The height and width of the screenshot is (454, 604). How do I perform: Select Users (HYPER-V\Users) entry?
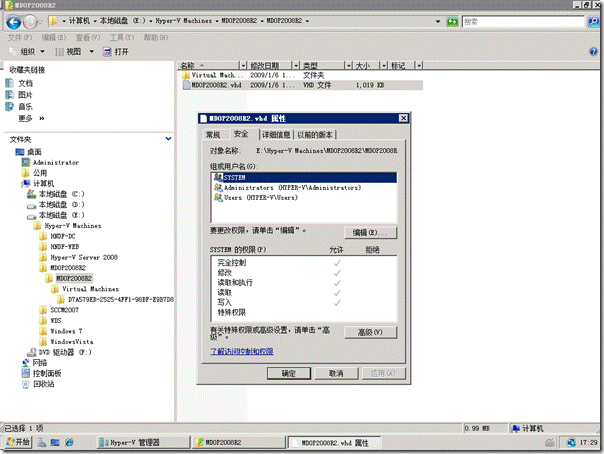[261, 198]
